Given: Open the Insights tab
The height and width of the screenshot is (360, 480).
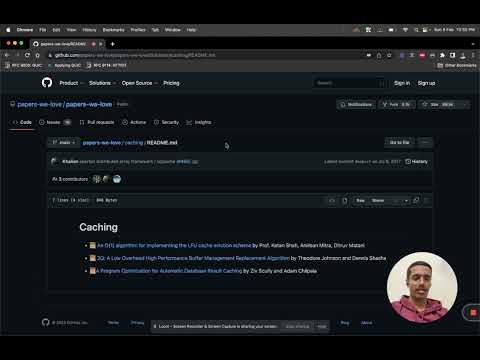Looking at the screenshot, I should tap(199, 122).
